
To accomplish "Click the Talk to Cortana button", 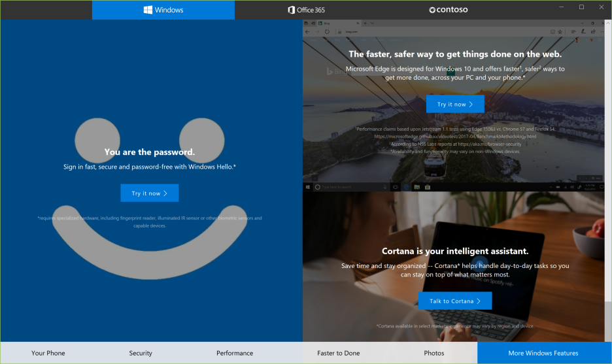I will pyautogui.click(x=454, y=301).
